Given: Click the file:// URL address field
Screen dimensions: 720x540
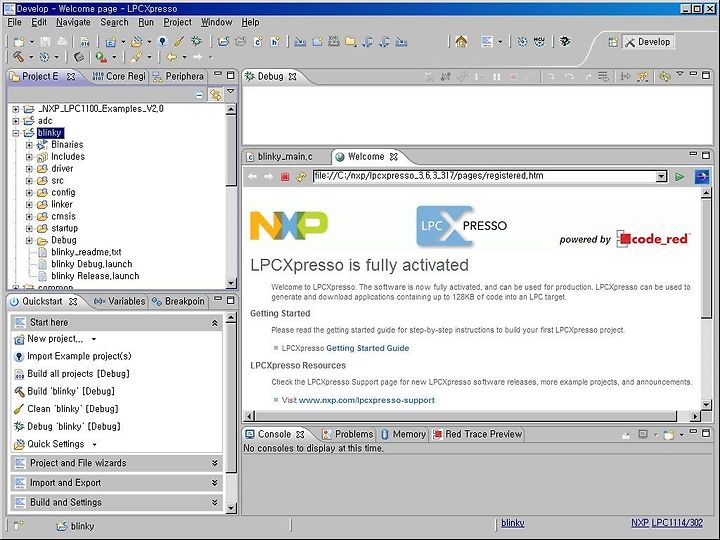Looking at the screenshot, I should 484,176.
